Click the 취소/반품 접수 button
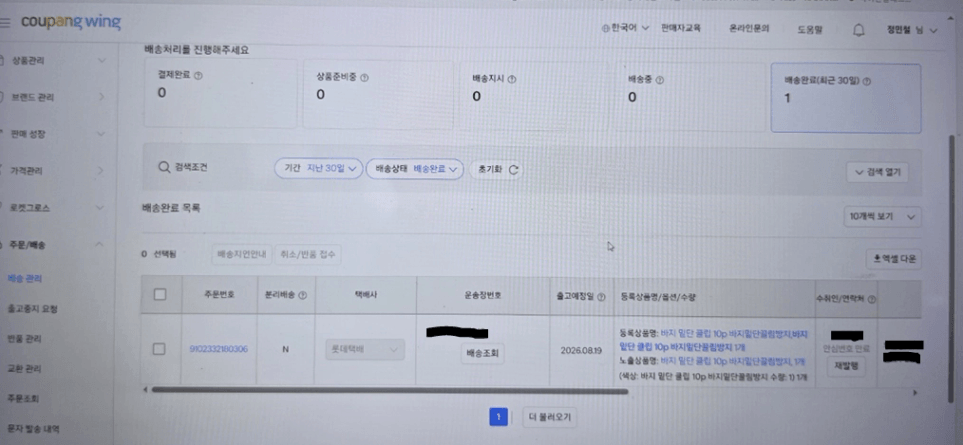Screen dimensions: 963x445 click(x=308, y=255)
